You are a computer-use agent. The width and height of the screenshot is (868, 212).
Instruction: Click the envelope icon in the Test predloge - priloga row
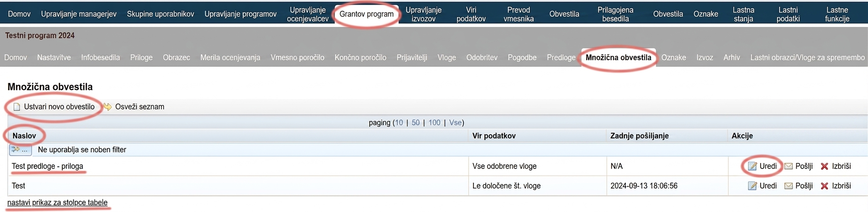788,166
